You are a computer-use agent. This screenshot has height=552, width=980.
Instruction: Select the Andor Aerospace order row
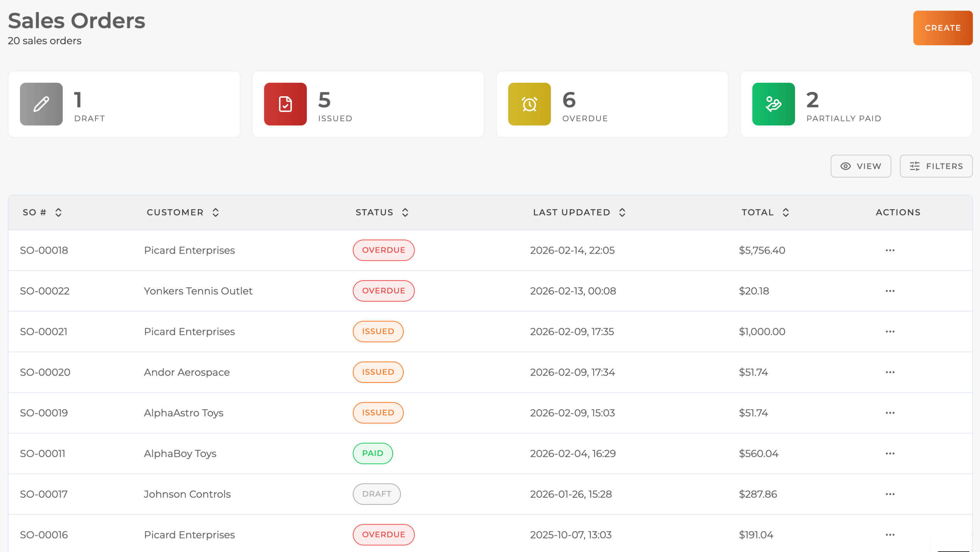pos(186,372)
